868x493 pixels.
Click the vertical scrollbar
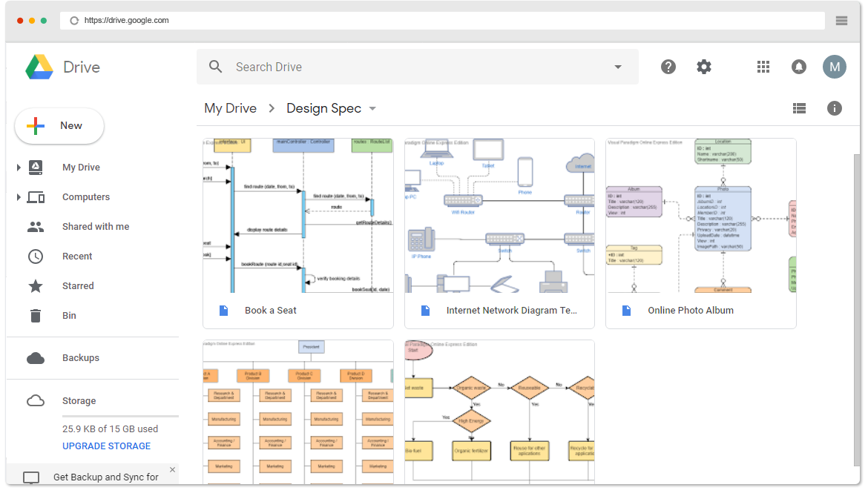click(857, 310)
